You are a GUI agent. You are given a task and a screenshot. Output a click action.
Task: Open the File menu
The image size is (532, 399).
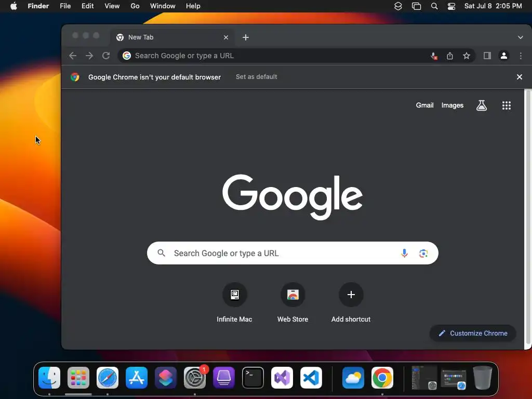tap(65, 6)
